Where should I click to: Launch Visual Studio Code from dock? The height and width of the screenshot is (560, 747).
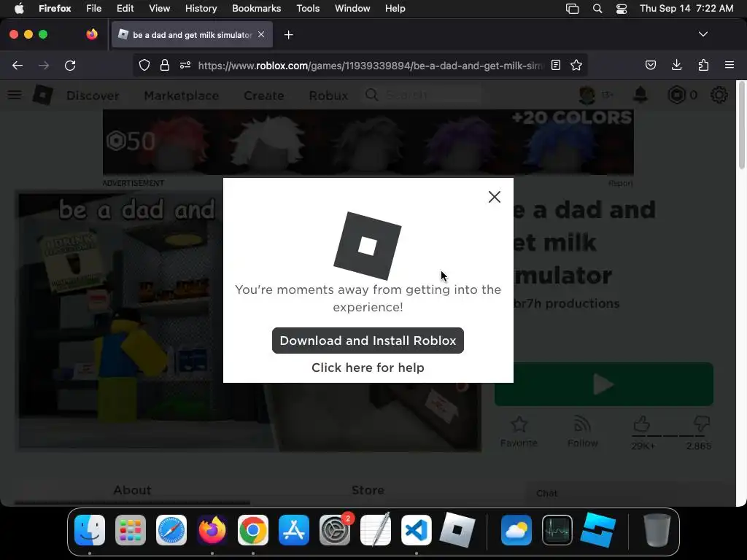[417, 530]
